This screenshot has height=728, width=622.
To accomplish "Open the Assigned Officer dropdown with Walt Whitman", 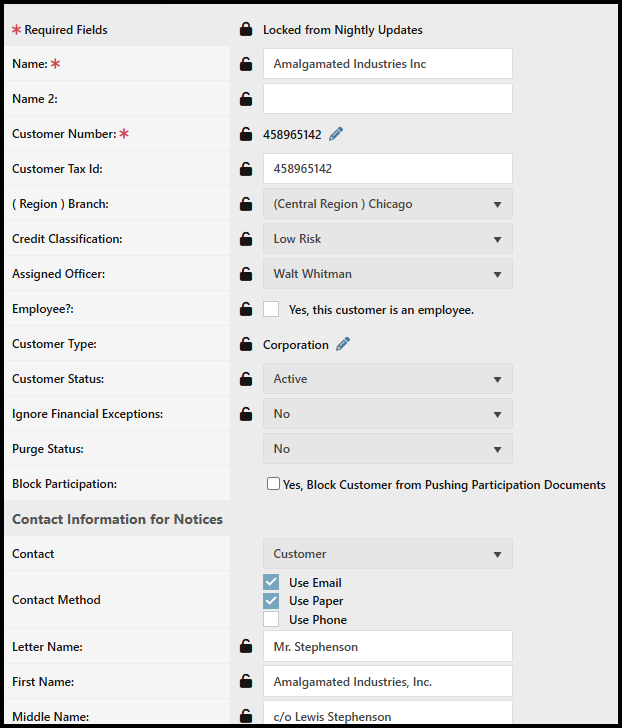I will 387,274.
